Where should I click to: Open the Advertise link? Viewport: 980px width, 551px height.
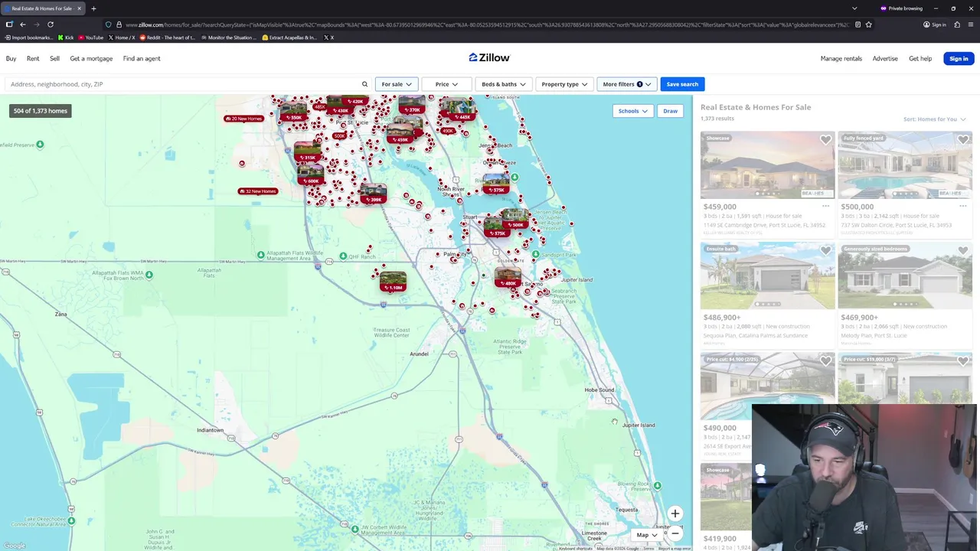pyautogui.click(x=885, y=58)
